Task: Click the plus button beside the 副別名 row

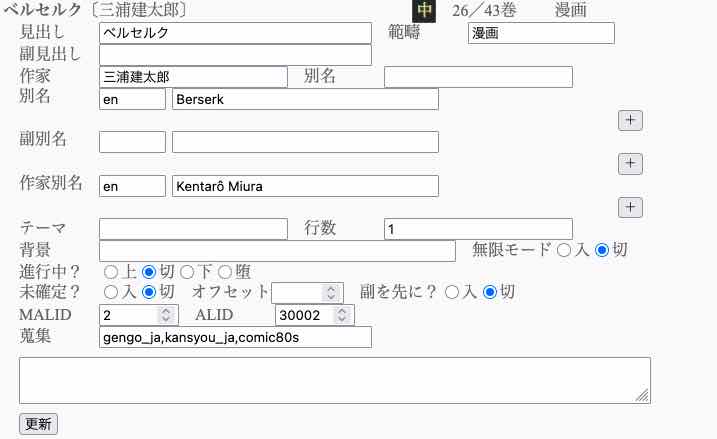Action: (630, 164)
